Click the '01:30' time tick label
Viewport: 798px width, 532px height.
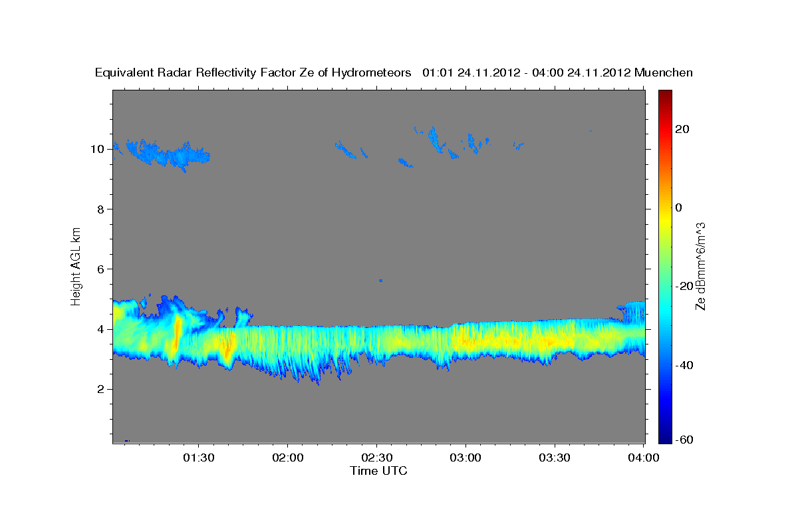(198, 458)
